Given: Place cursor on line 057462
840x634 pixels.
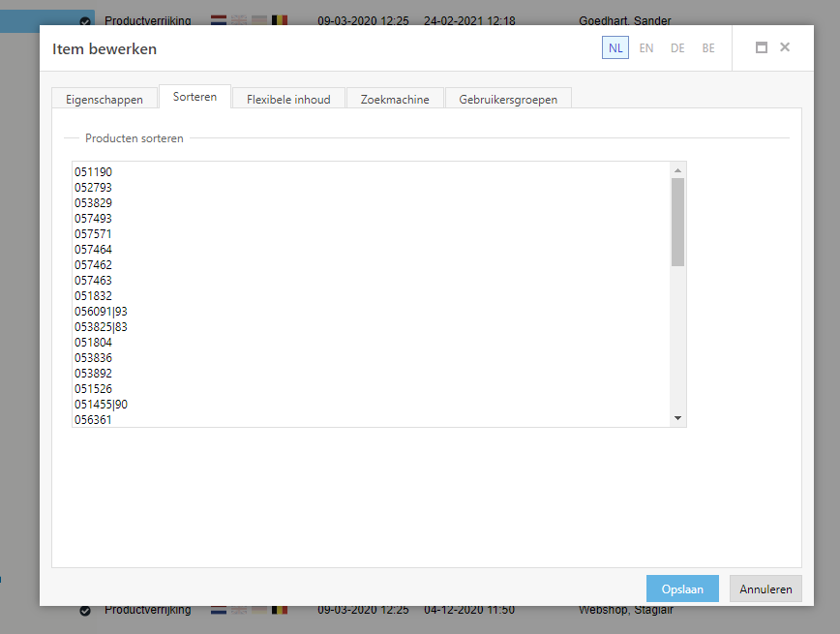Looking at the screenshot, I should coord(93,265).
